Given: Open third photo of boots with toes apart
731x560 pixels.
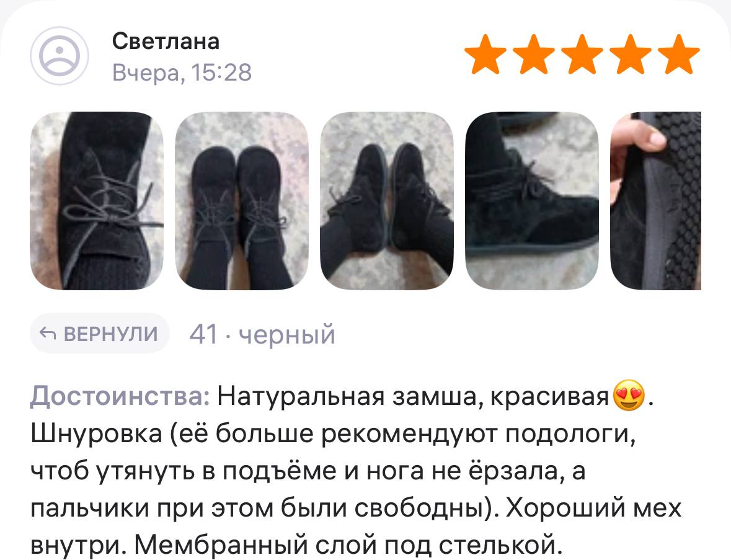Looking at the screenshot, I should [387, 201].
